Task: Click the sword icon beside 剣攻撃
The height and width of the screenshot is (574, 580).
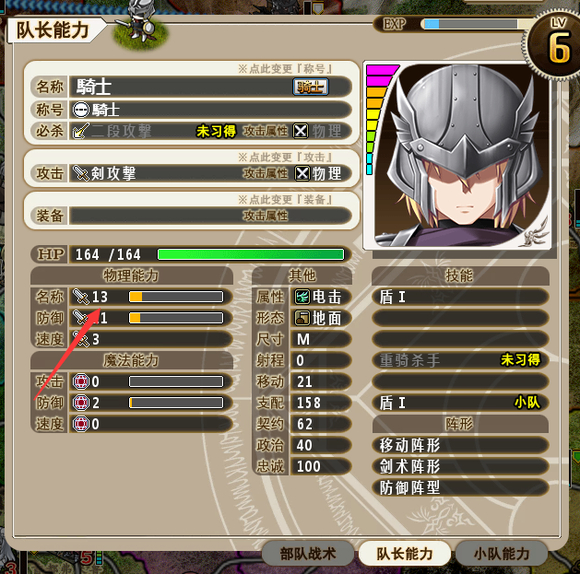Action: click(81, 173)
